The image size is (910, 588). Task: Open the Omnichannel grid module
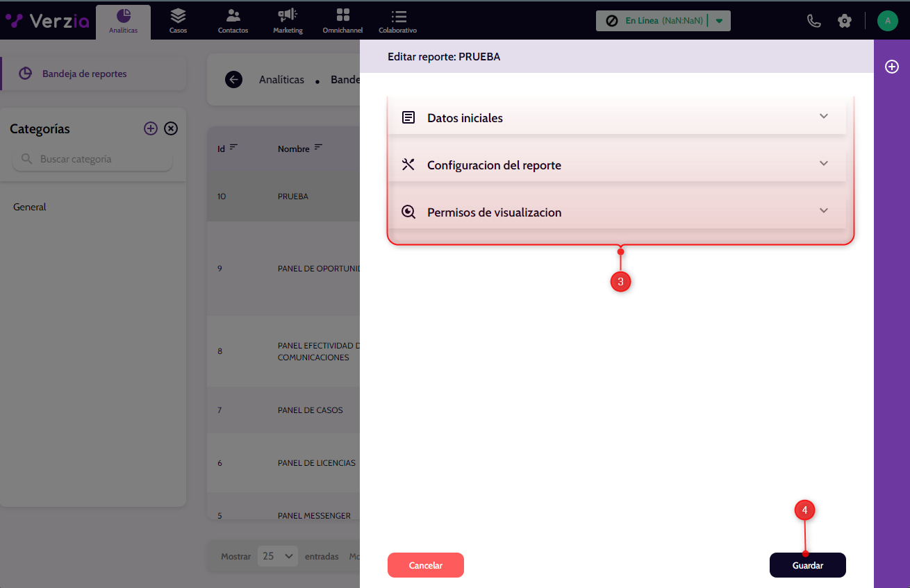click(342, 22)
